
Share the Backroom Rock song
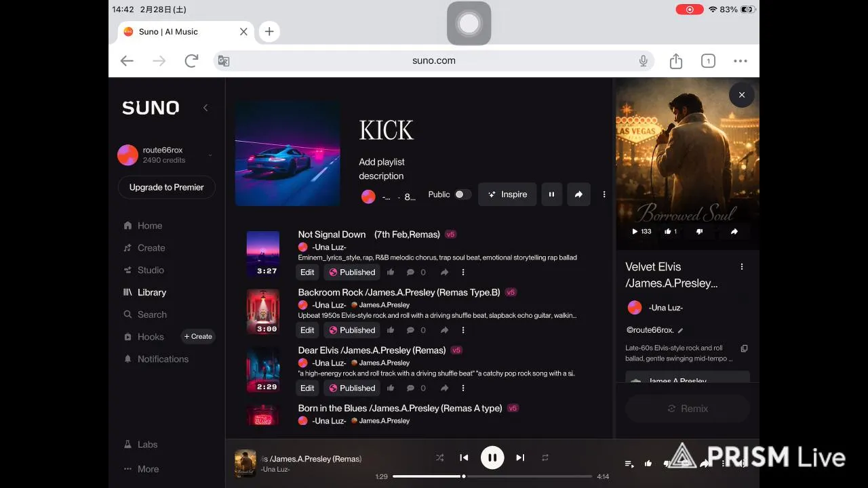[444, 330]
